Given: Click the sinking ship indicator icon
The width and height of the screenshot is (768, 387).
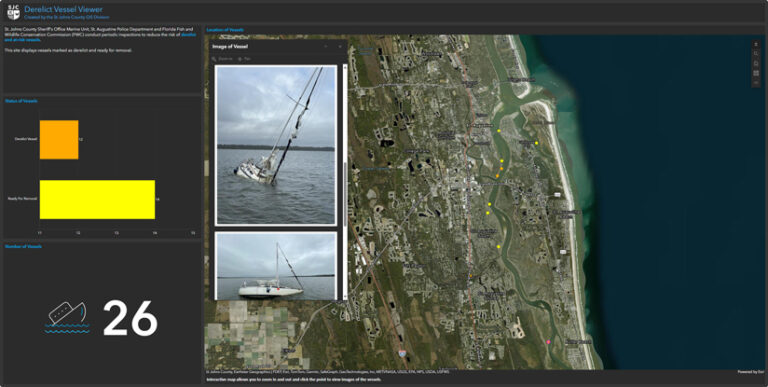Looking at the screenshot, I should pyautogui.click(x=67, y=318).
